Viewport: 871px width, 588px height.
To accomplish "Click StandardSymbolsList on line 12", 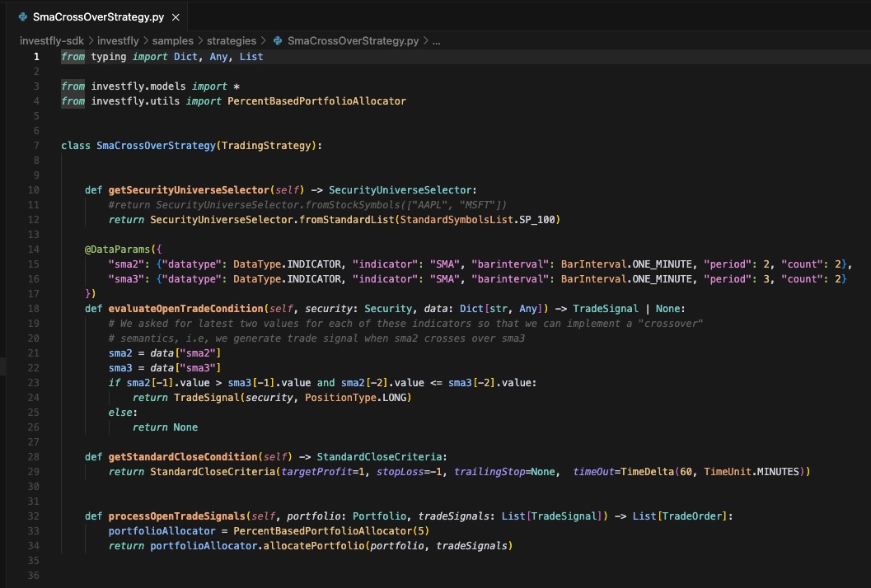I will point(457,220).
